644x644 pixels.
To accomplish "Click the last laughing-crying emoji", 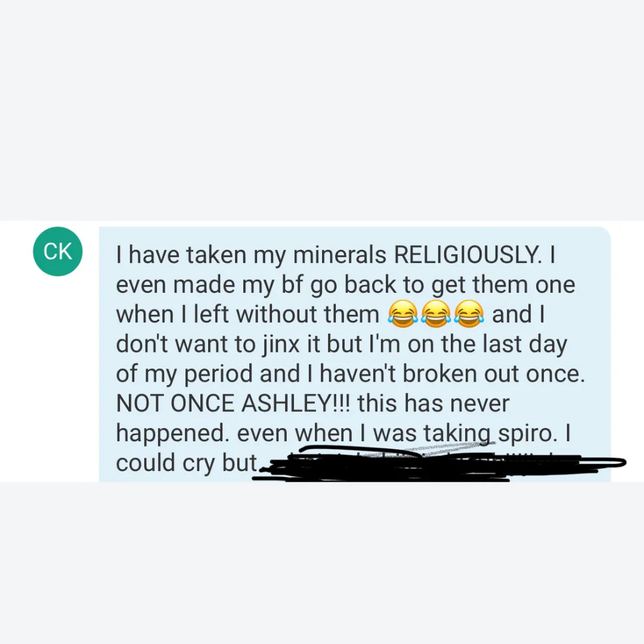I will 469,314.
